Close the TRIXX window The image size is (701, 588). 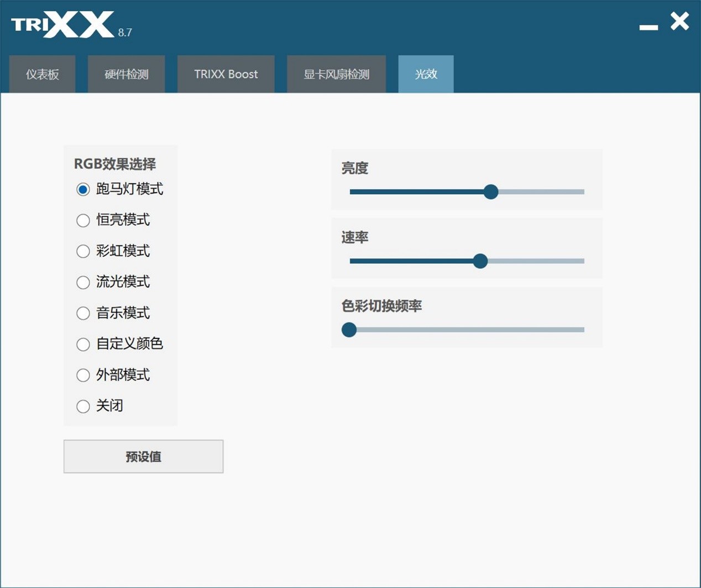click(680, 22)
